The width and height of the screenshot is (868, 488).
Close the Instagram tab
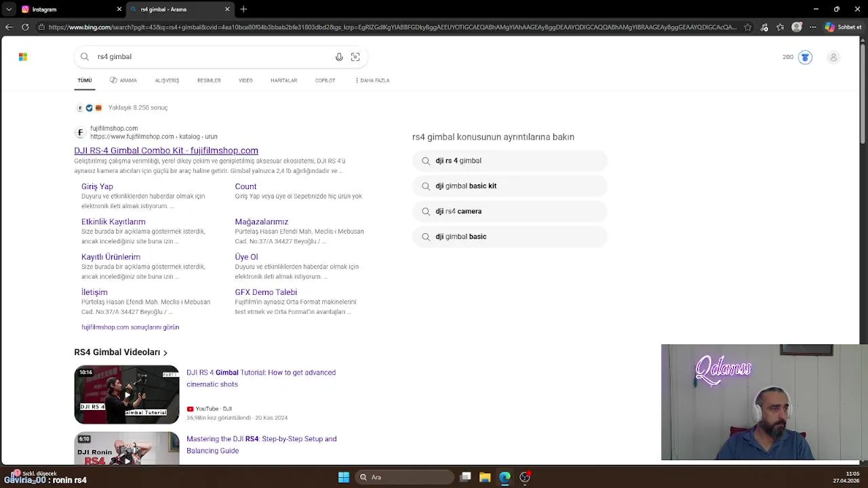point(119,9)
